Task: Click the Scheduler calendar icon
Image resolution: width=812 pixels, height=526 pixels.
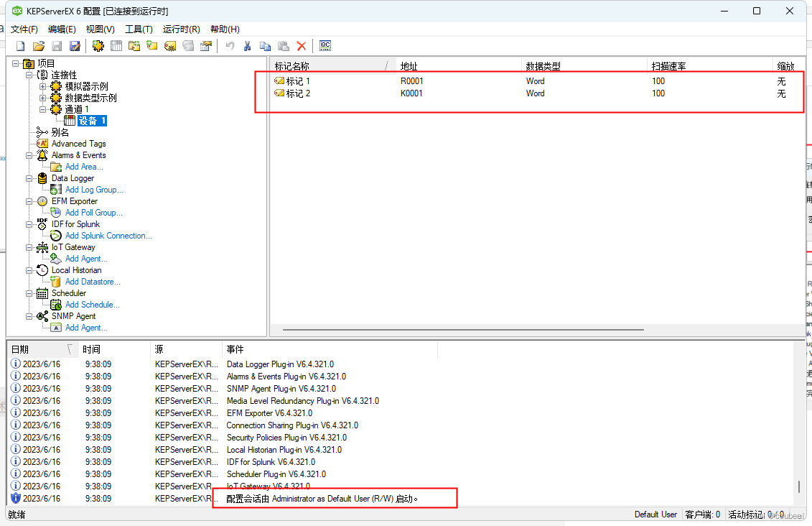Action: (42, 293)
